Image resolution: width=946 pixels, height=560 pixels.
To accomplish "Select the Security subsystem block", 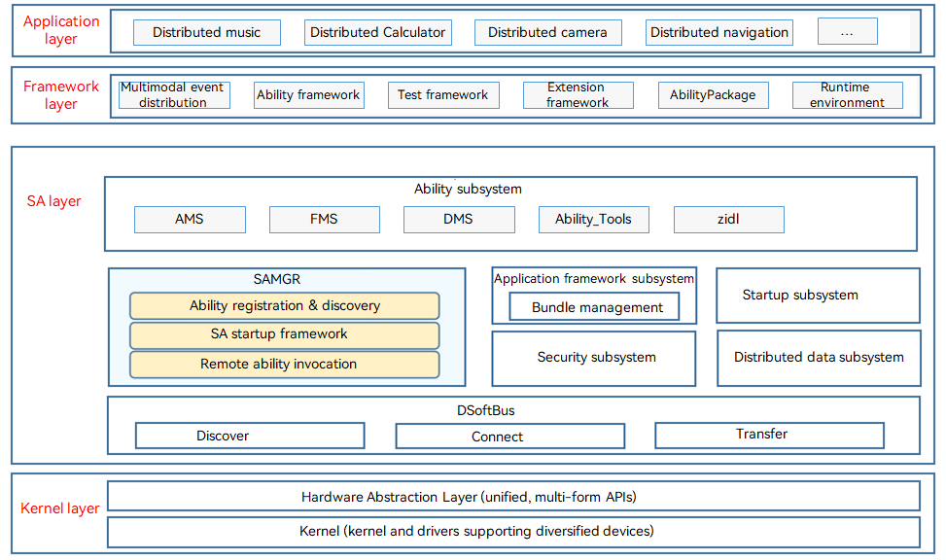I will 594,358.
